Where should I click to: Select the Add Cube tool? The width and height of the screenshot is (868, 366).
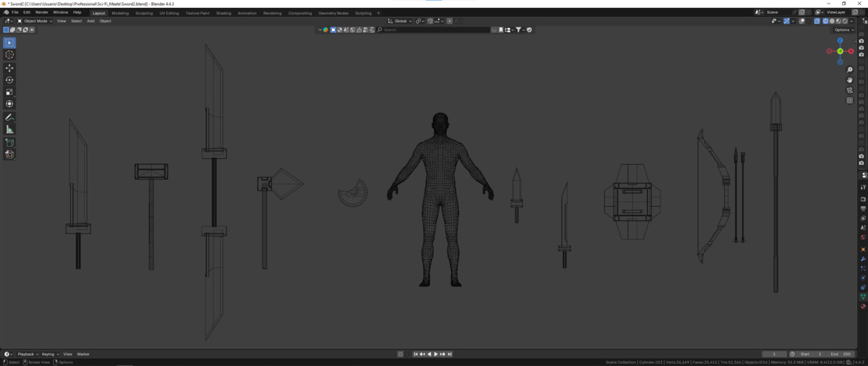point(9,142)
